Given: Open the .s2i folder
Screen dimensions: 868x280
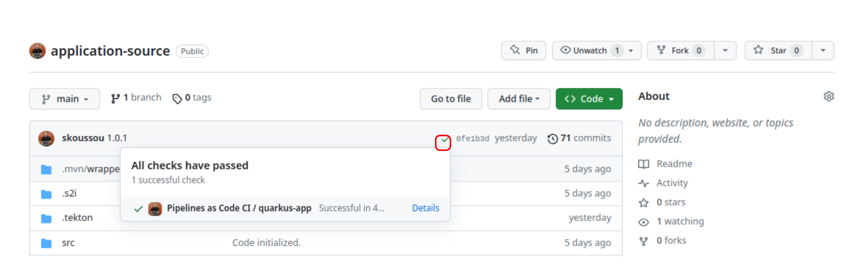Looking at the screenshot, I should coord(69,193).
